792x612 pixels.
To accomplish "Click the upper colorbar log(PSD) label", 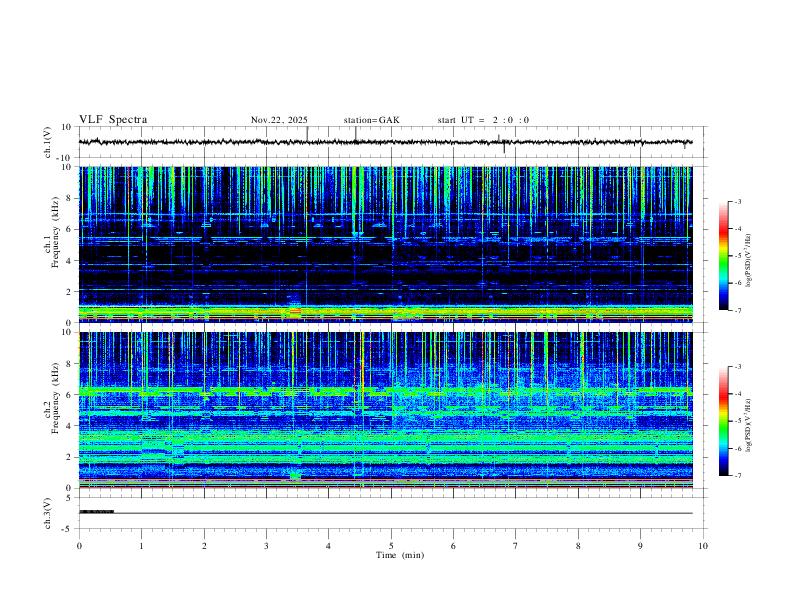I will coord(748,261).
